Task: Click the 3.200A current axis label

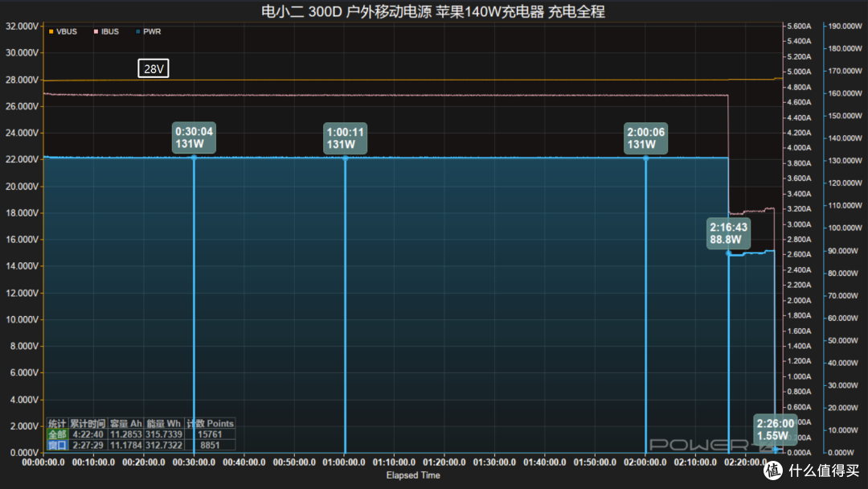Action: (799, 209)
